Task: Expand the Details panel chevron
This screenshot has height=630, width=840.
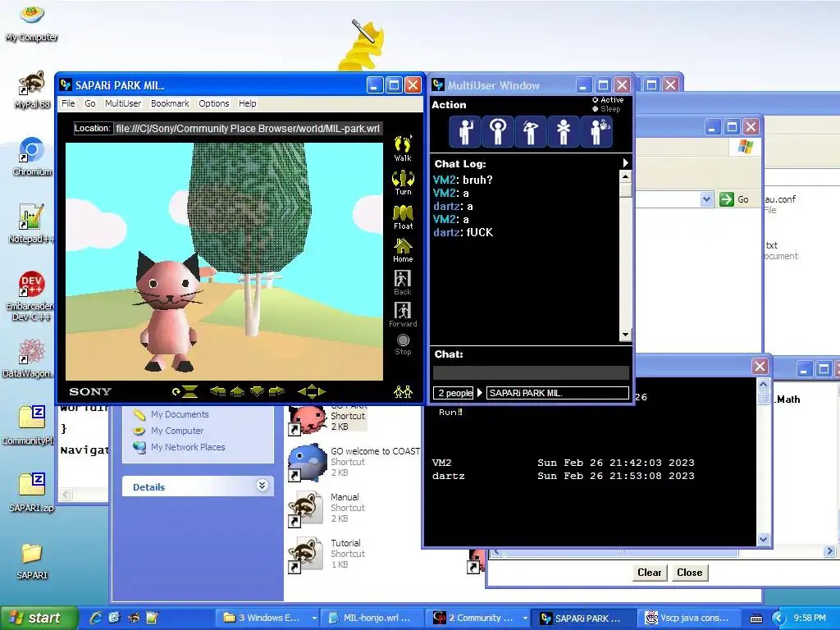Action: pyautogui.click(x=262, y=486)
